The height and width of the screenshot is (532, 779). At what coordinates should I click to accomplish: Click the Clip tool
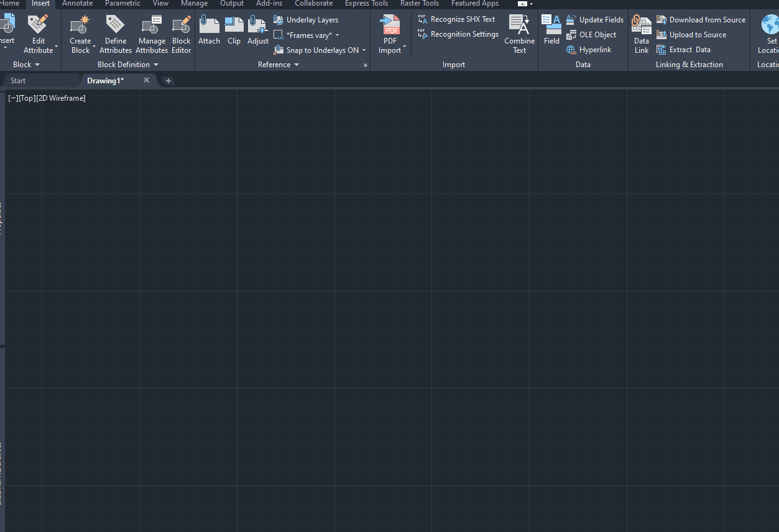click(x=234, y=31)
